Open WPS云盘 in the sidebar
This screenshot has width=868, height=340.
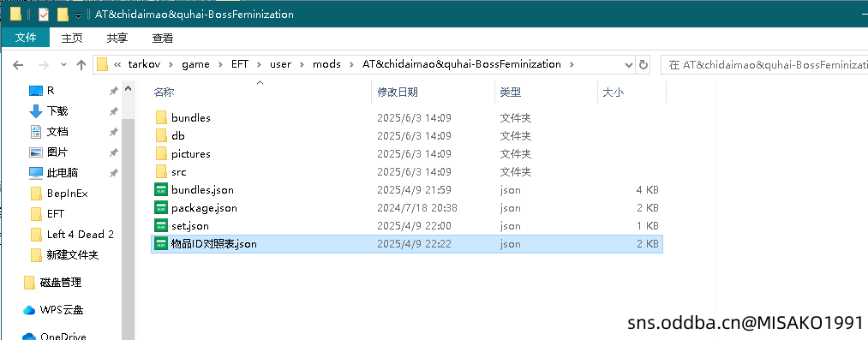[x=62, y=310]
